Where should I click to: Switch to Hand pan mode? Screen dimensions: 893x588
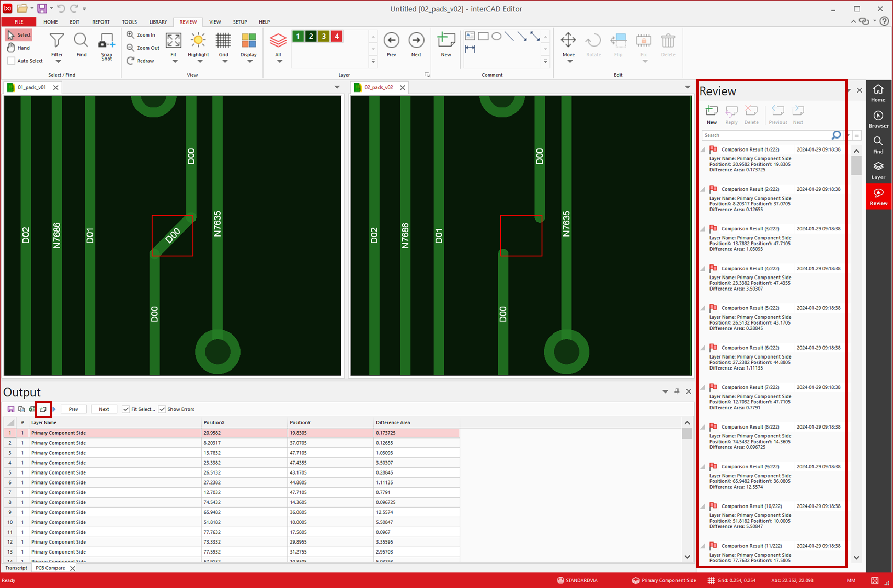tap(18, 48)
